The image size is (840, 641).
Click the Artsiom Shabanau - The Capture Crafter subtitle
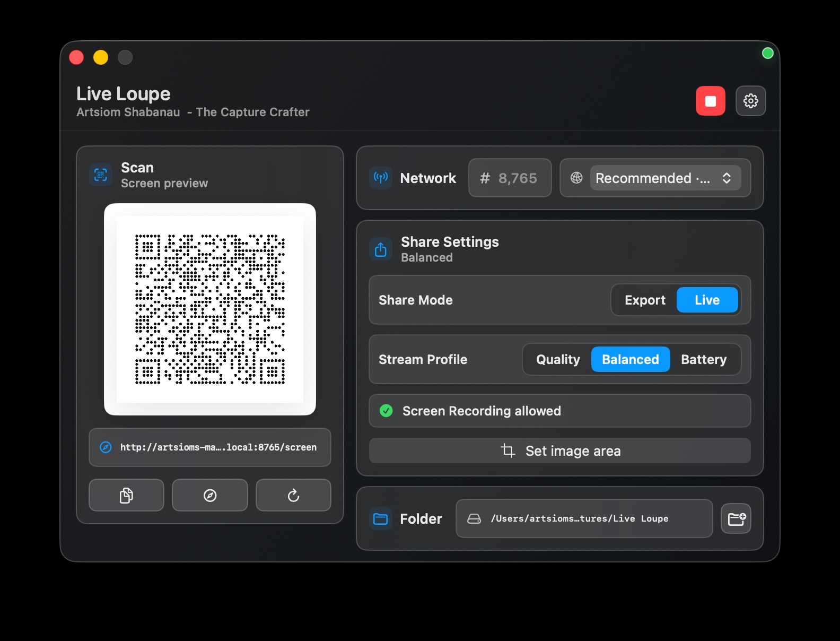193,112
